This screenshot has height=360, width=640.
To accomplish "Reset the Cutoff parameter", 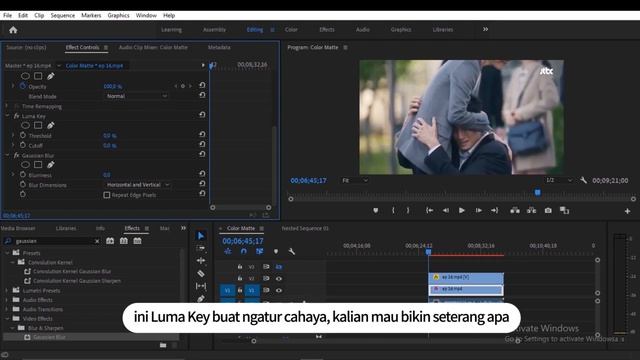I will [x=202, y=144].
